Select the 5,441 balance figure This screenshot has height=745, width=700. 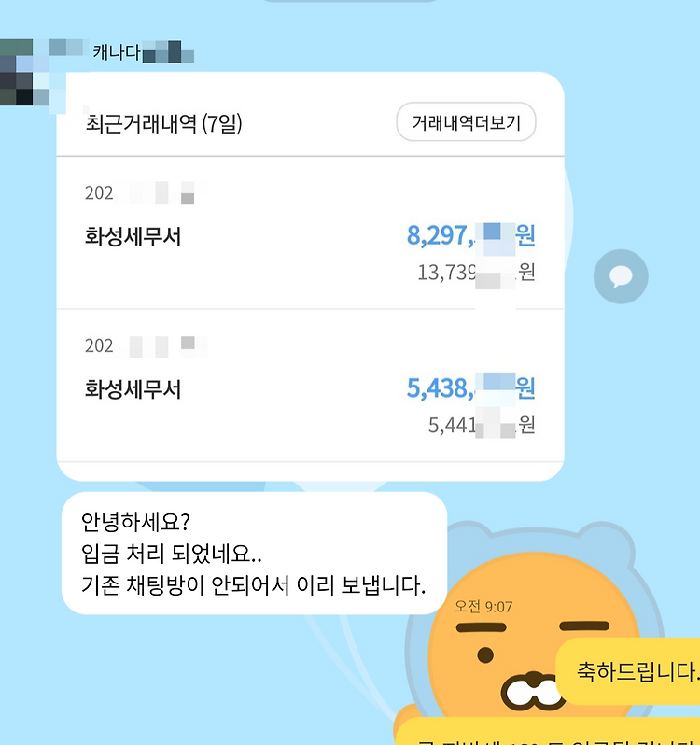click(482, 425)
